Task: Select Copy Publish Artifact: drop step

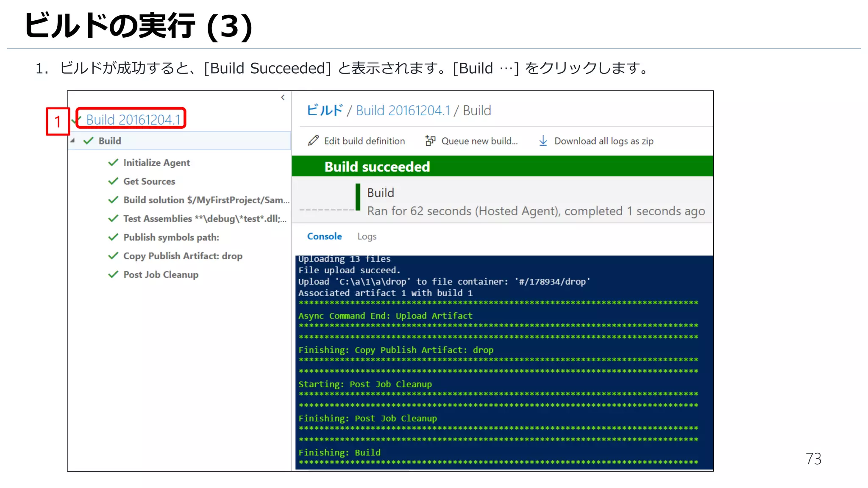Action: [x=183, y=256]
